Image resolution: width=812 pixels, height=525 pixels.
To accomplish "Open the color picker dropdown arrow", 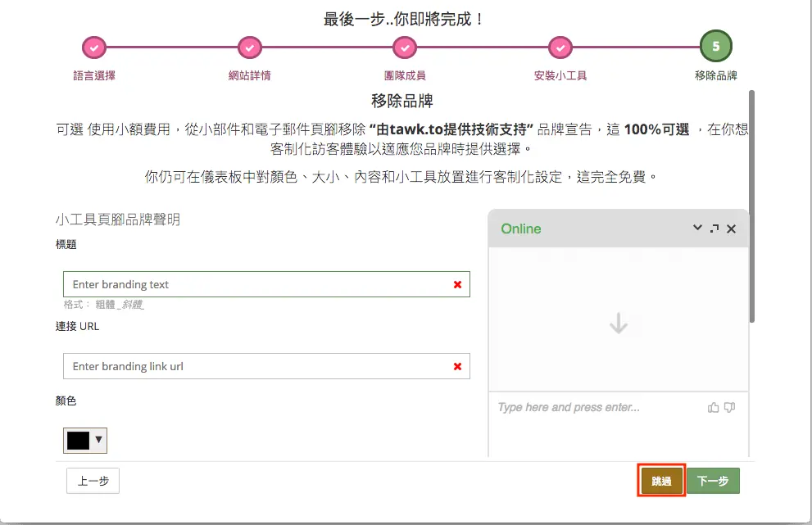I will [x=98, y=440].
